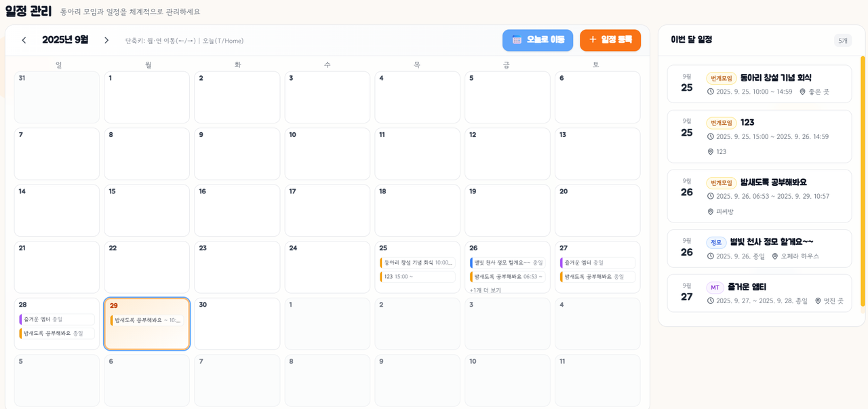Click location pin icon next to 오페라 하우스

click(775, 256)
